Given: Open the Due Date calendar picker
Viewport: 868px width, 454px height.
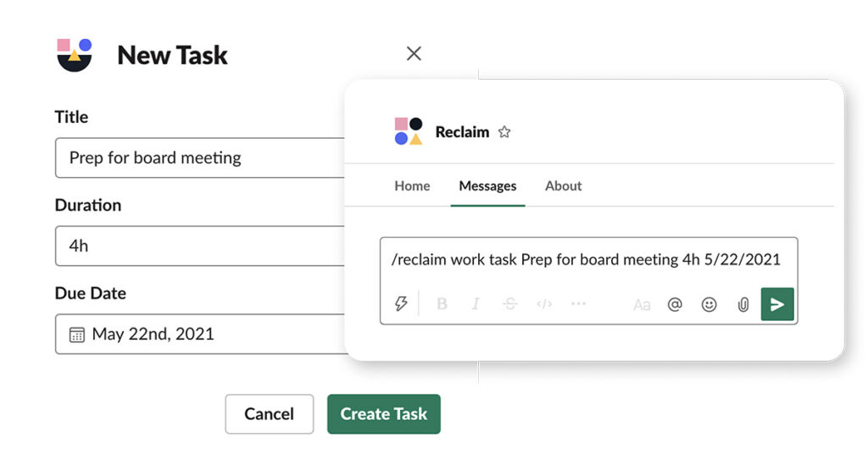Looking at the screenshot, I should point(76,335).
